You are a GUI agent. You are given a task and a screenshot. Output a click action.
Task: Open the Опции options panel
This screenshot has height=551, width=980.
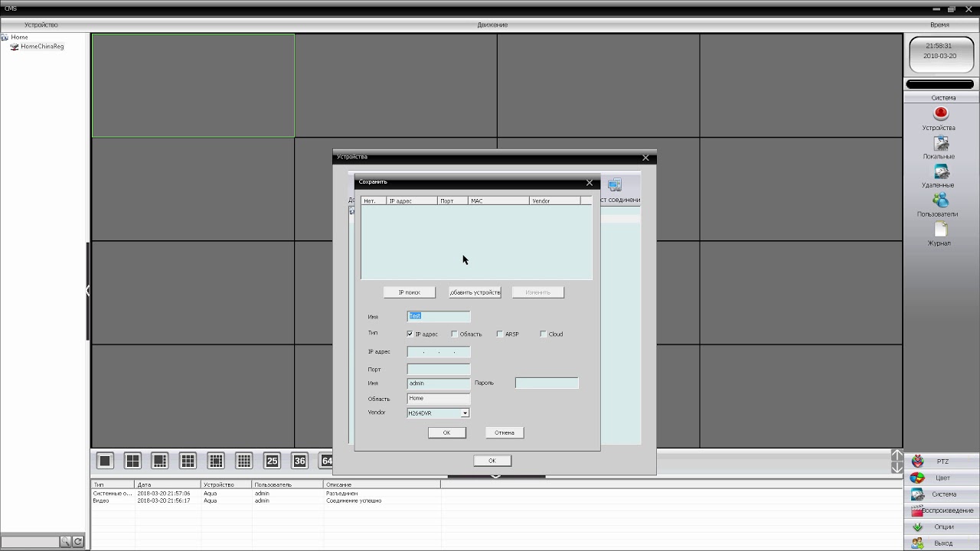(942, 527)
